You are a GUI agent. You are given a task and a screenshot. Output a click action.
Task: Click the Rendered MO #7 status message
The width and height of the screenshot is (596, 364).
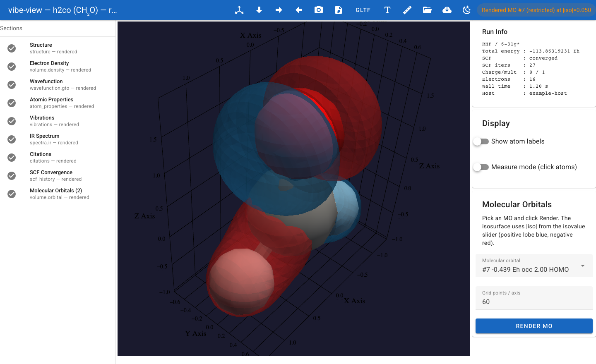(536, 10)
